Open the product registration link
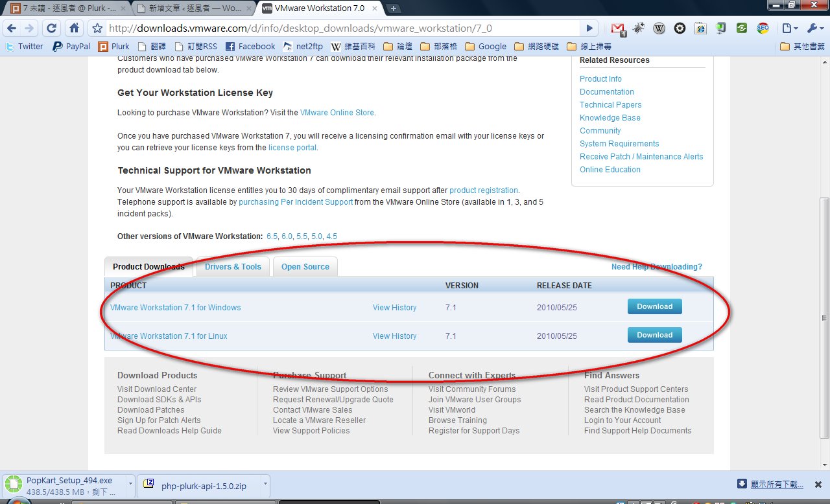The height and width of the screenshot is (504, 830). tap(484, 190)
